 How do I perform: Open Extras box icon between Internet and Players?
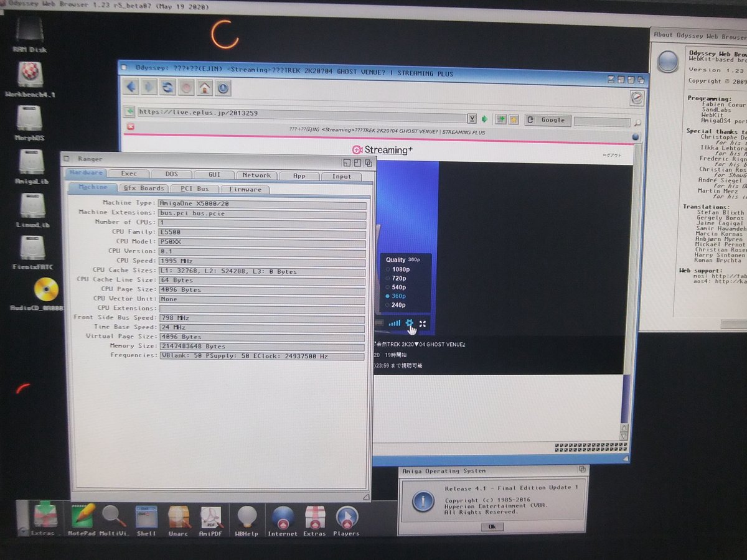pos(314,520)
